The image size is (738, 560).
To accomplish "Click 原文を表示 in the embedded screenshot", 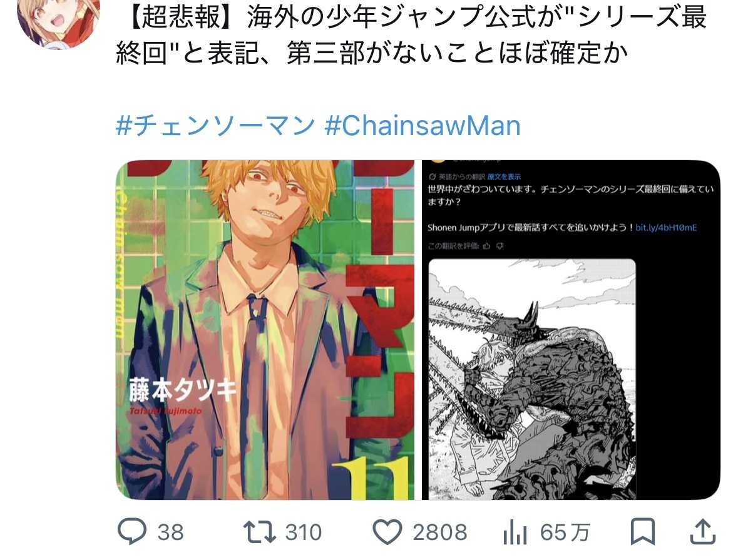I will click(x=504, y=177).
